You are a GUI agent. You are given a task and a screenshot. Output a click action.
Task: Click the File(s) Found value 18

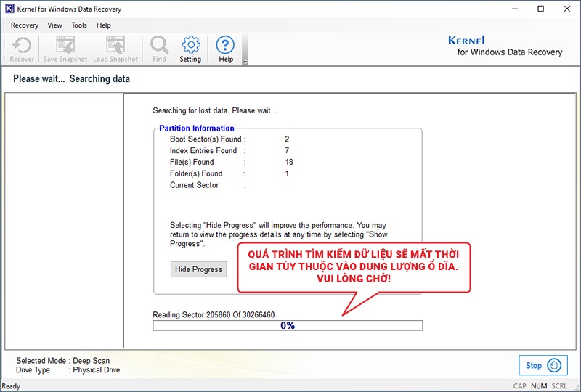point(289,163)
